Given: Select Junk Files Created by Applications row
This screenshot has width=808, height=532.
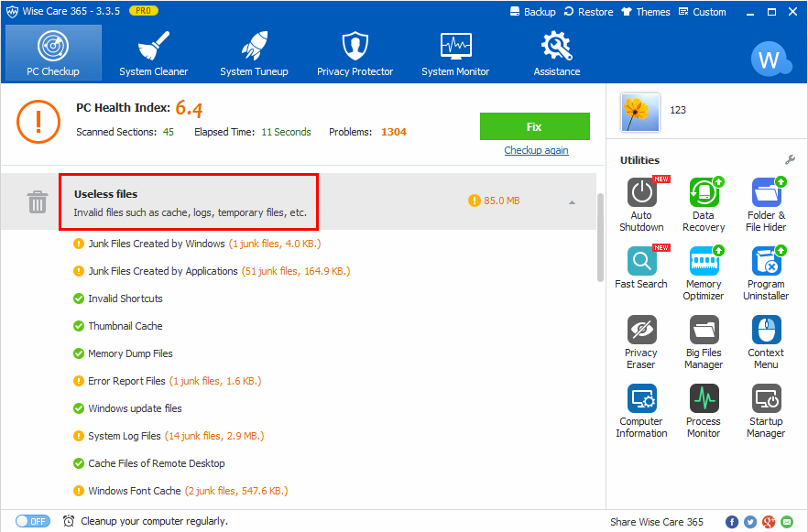Looking at the screenshot, I should click(x=212, y=271).
